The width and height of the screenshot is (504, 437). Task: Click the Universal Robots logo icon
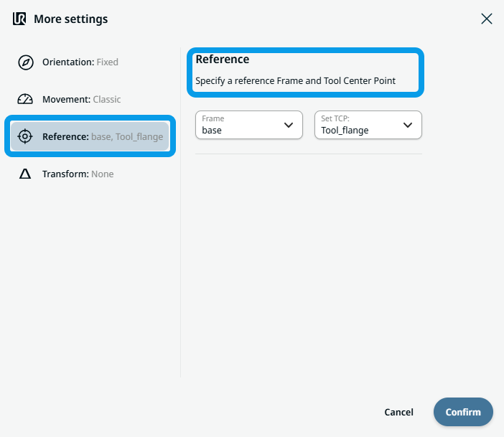tap(19, 19)
